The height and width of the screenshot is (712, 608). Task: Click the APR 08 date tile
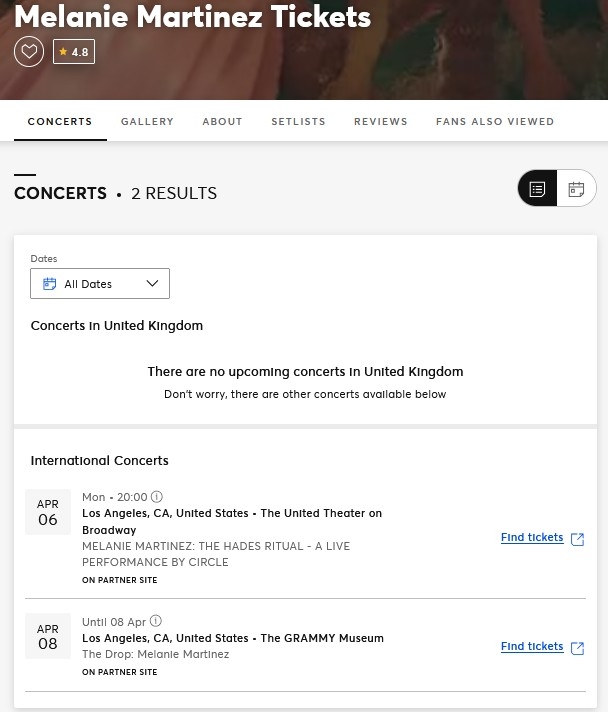coord(48,636)
